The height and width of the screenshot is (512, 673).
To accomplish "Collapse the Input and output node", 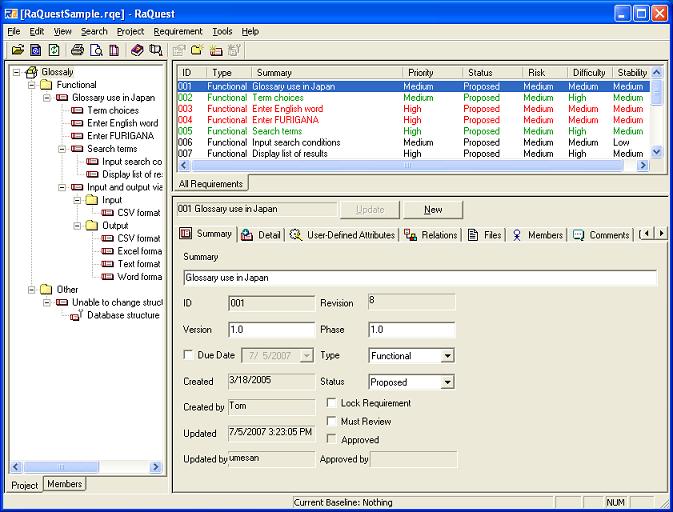I will pyautogui.click(x=62, y=188).
